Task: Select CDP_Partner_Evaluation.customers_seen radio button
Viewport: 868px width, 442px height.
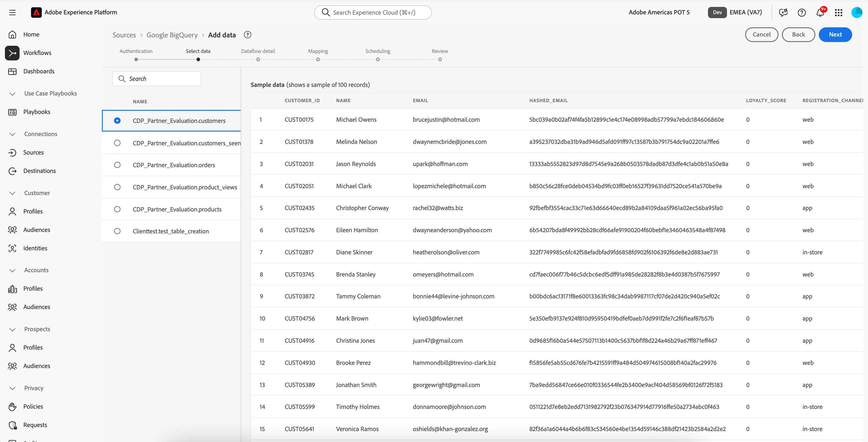Action: pos(117,143)
